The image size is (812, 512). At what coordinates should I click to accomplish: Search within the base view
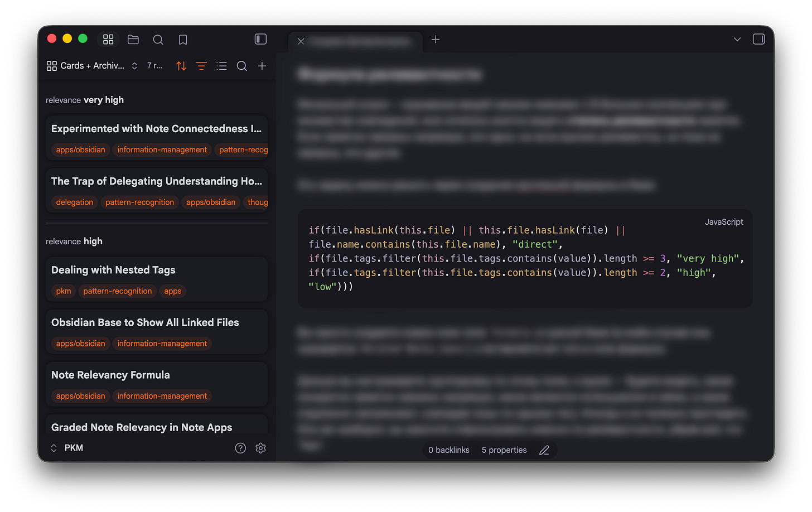point(241,66)
